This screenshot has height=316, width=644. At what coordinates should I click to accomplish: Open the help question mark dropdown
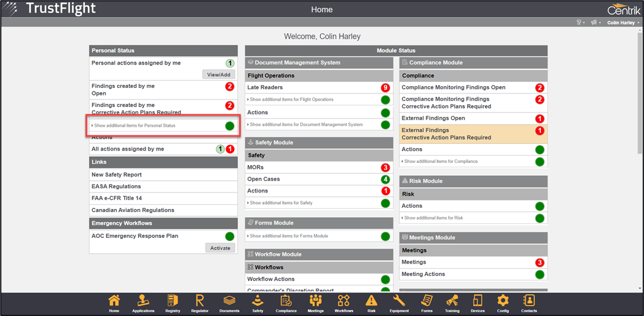pyautogui.click(x=579, y=23)
